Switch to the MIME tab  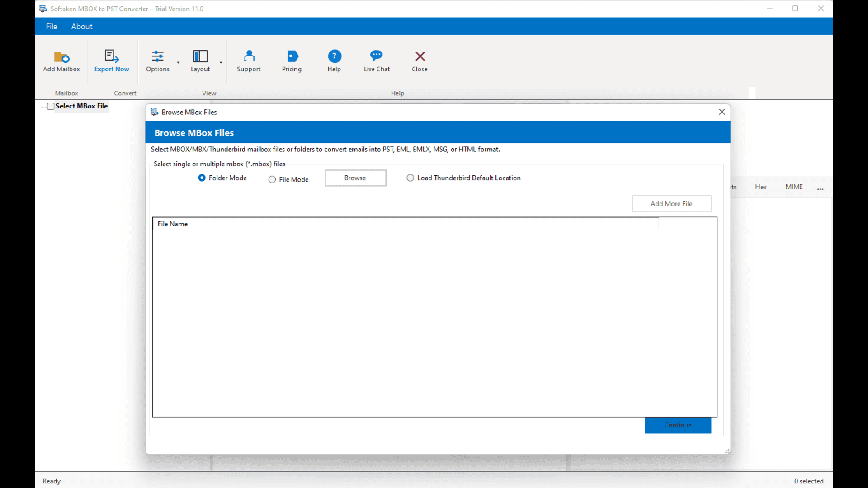tap(794, 187)
